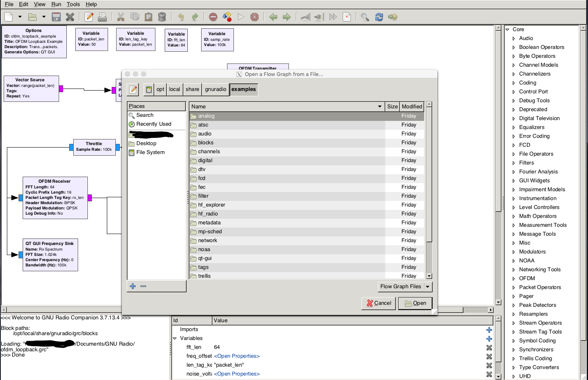Collapse the Core category in block tree

pyautogui.click(x=507, y=30)
